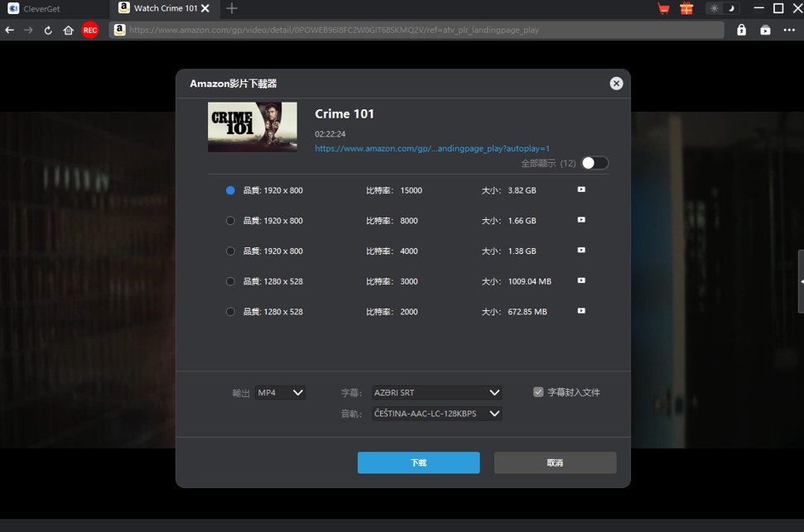The image size is (804, 532).
Task: Open a new tab with plus button
Action: (232, 9)
